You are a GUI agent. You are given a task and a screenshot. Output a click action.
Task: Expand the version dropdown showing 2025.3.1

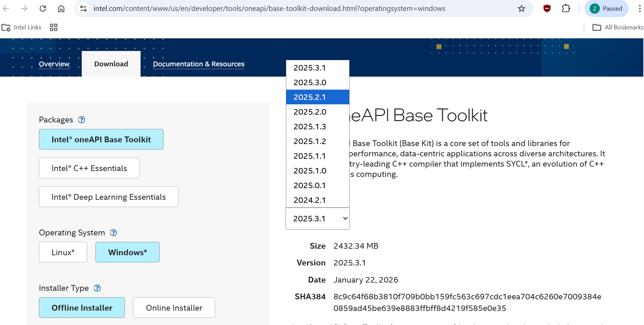pos(317,219)
